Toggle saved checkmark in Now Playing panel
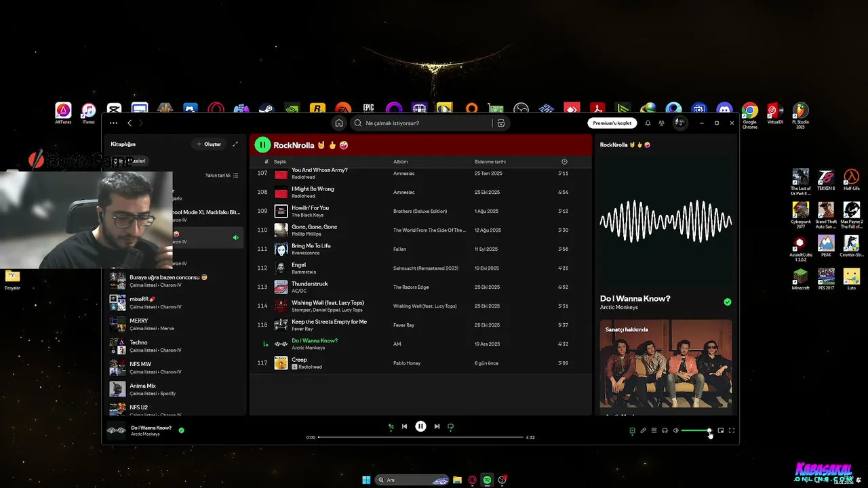 [x=727, y=302]
